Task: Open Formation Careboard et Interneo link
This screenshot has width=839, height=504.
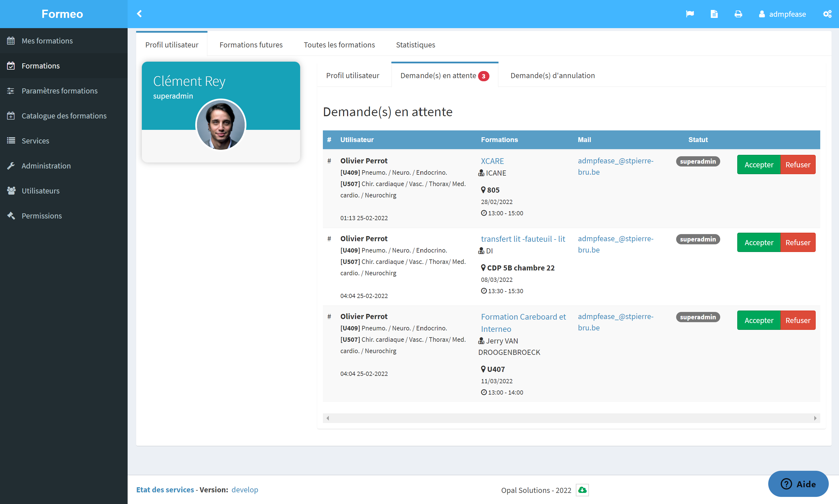Action: point(523,323)
